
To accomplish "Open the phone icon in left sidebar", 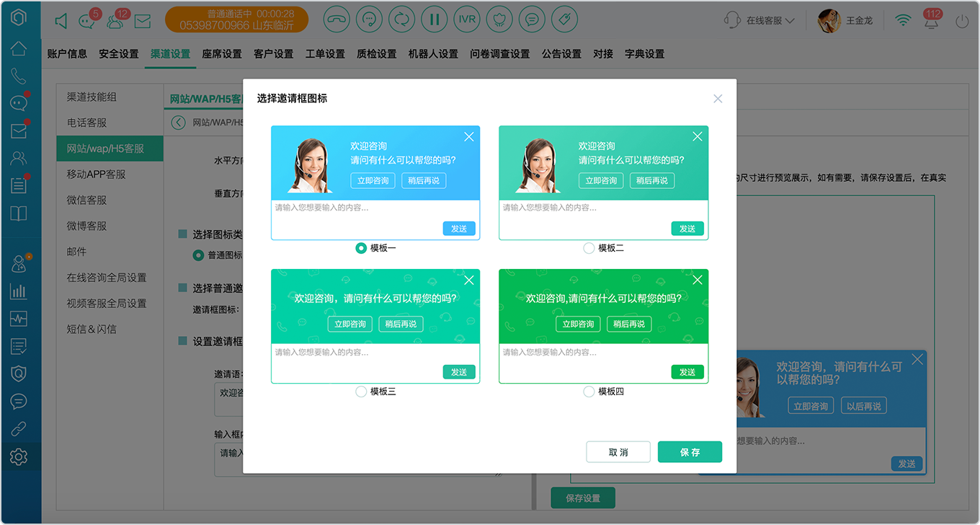I will pyautogui.click(x=19, y=76).
